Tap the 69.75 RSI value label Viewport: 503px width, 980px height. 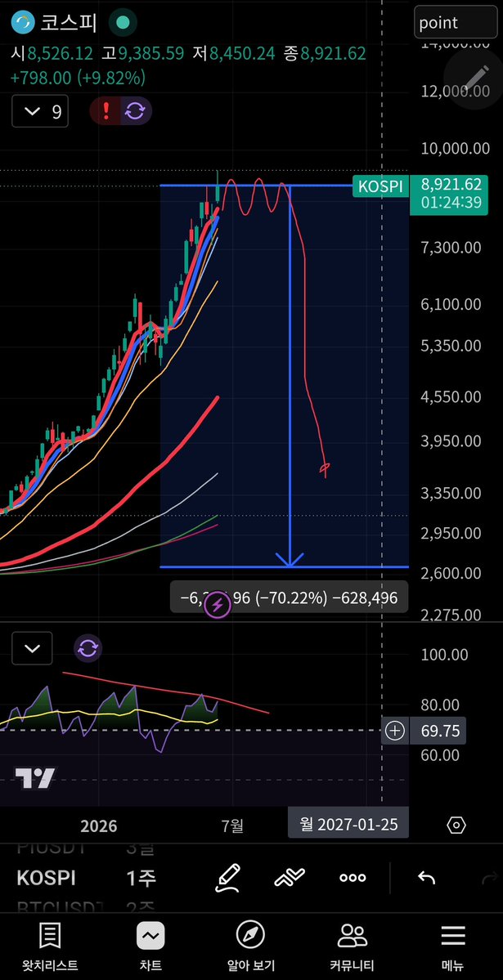[438, 731]
